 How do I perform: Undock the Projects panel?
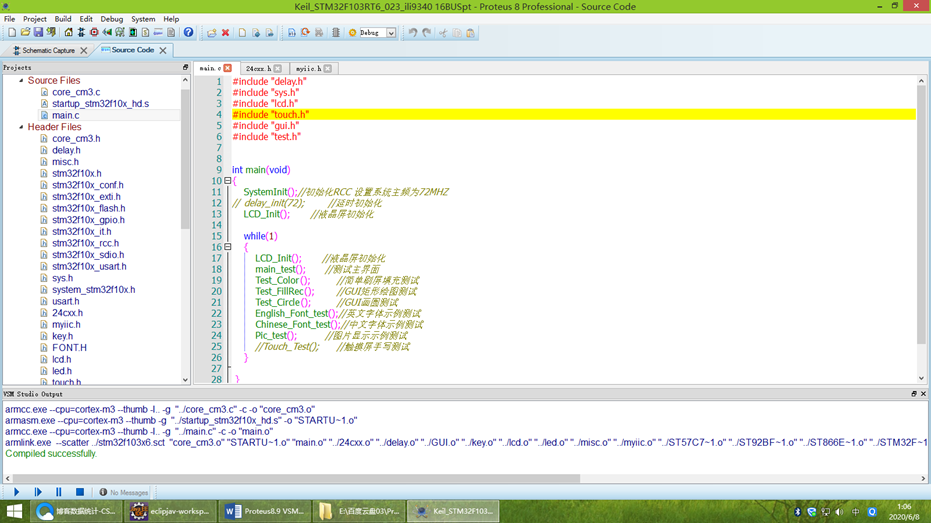coord(185,68)
